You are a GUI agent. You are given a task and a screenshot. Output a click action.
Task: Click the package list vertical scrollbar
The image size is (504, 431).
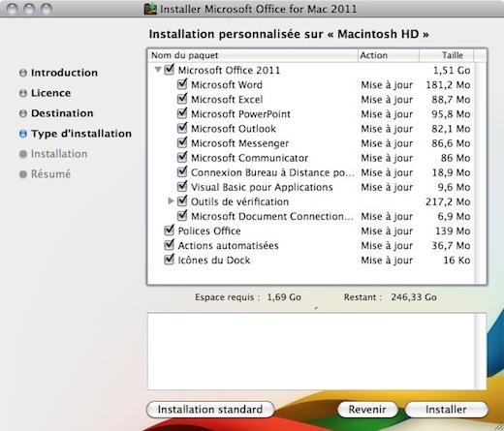point(481,172)
